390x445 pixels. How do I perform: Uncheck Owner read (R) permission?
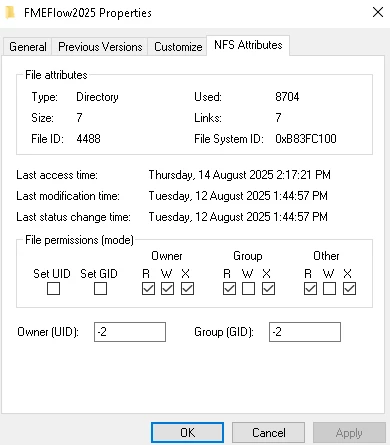(x=148, y=289)
